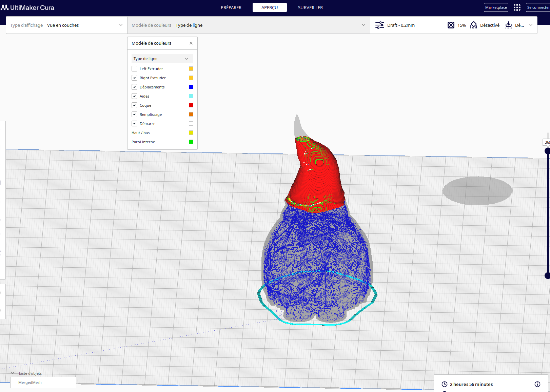Click the clock icon by print time

(445, 384)
